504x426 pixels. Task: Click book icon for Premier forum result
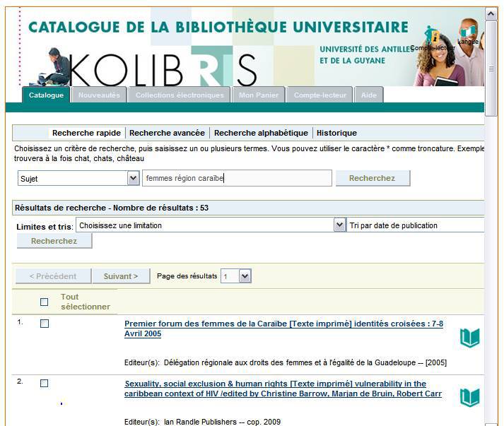469,338
